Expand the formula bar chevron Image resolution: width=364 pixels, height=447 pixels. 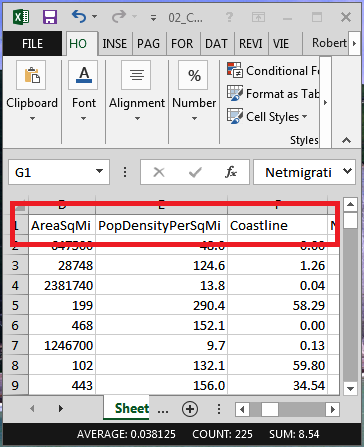tap(348, 171)
